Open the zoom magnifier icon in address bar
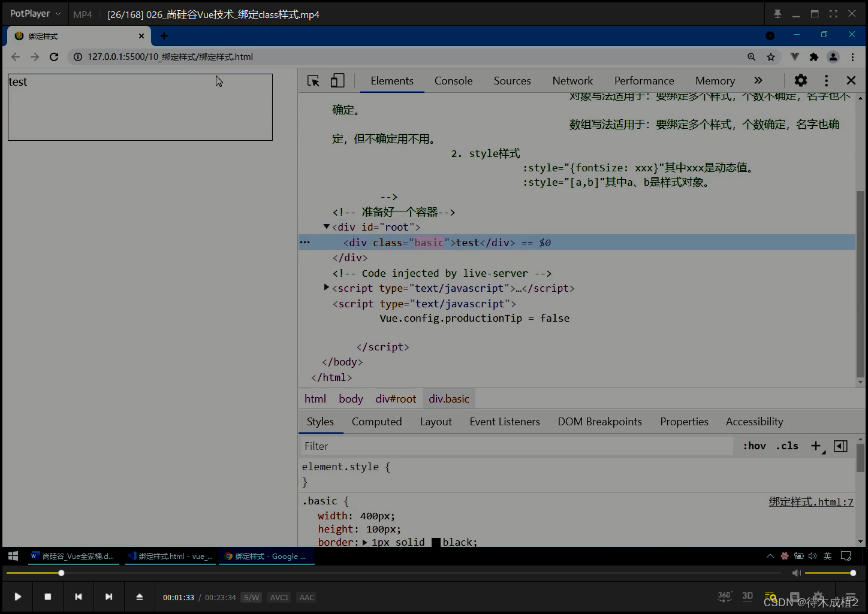The height and width of the screenshot is (614, 868). [x=752, y=57]
